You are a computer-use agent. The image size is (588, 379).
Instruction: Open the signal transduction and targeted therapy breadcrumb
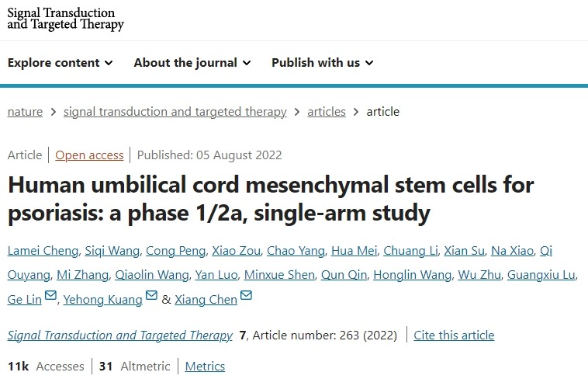pyautogui.click(x=175, y=112)
